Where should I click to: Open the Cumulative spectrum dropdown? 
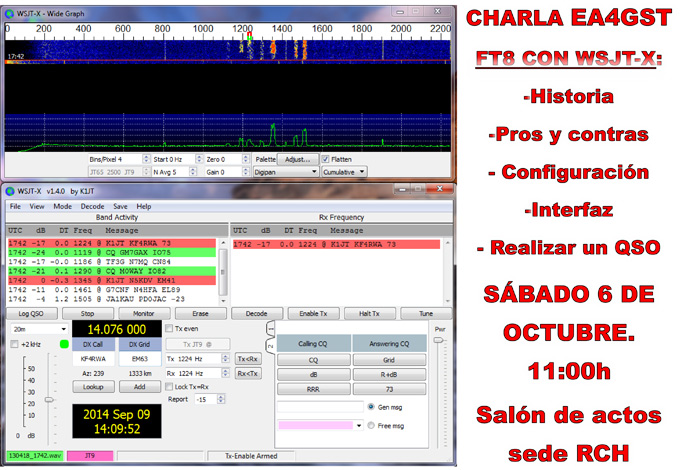[x=344, y=172]
